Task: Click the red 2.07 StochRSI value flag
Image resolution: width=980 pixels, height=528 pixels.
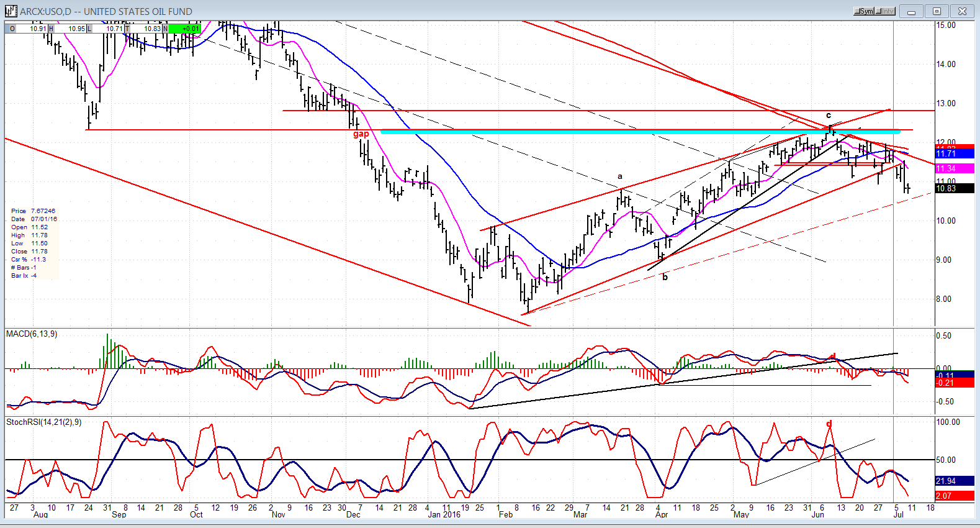Action: (x=955, y=496)
